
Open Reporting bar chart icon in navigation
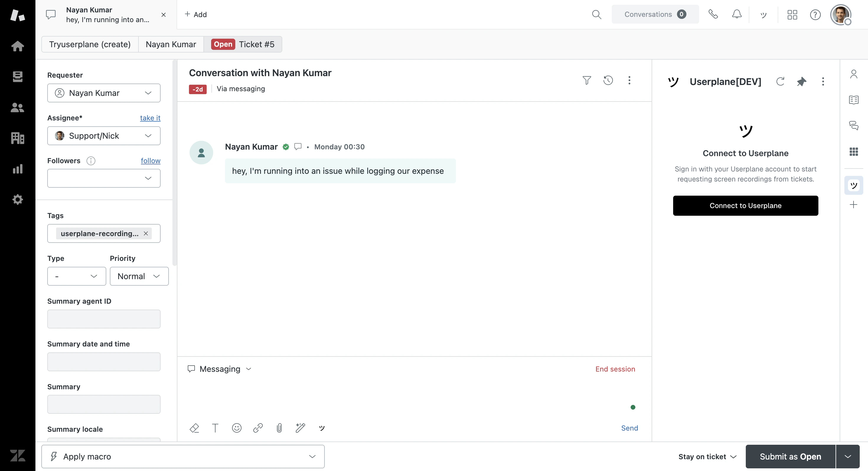[x=17, y=169]
